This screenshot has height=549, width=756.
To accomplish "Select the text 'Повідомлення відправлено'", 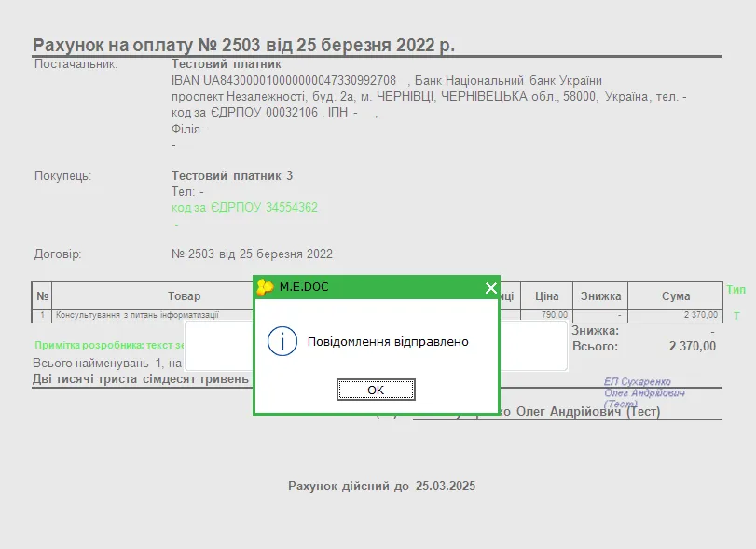I will [x=388, y=342].
